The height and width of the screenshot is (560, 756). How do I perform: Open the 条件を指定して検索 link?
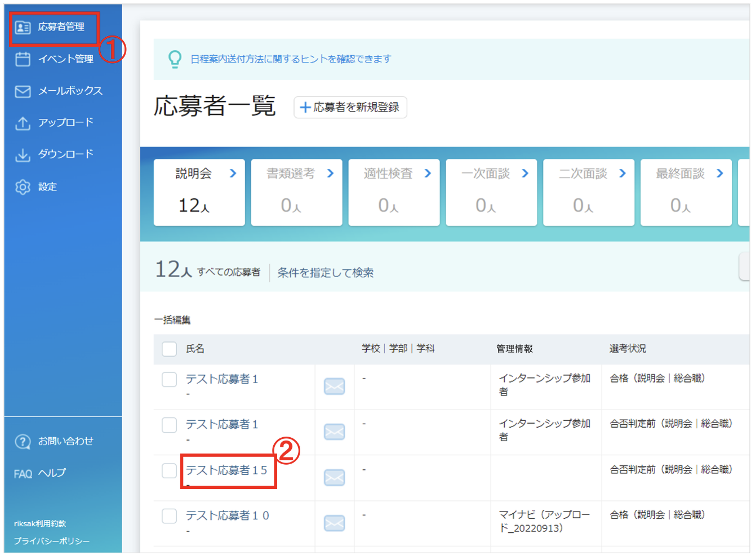326,273
